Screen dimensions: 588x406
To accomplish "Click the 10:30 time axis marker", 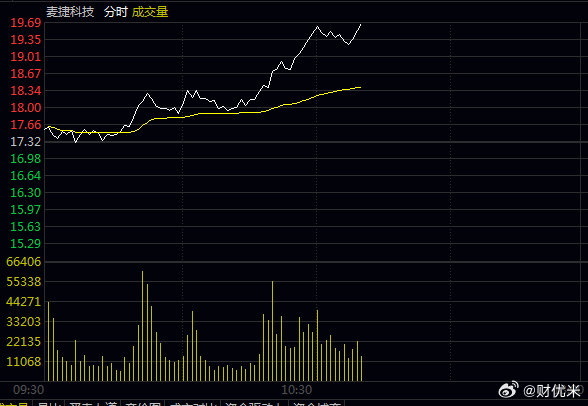I will 297,390.
